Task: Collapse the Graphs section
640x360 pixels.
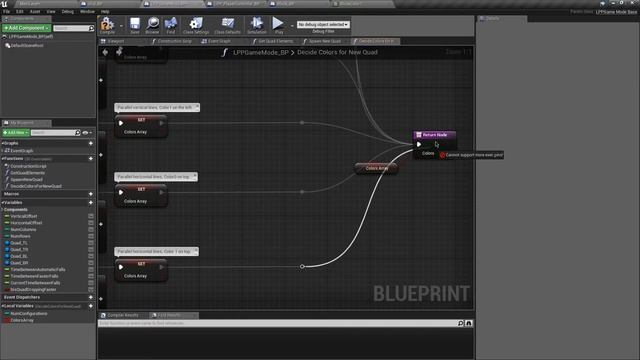Action: point(2,143)
